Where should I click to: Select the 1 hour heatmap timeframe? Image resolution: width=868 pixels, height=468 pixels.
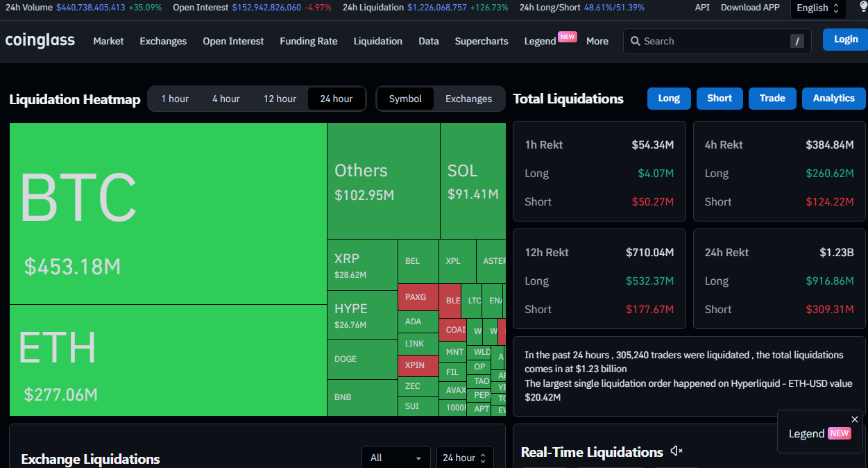tap(175, 99)
